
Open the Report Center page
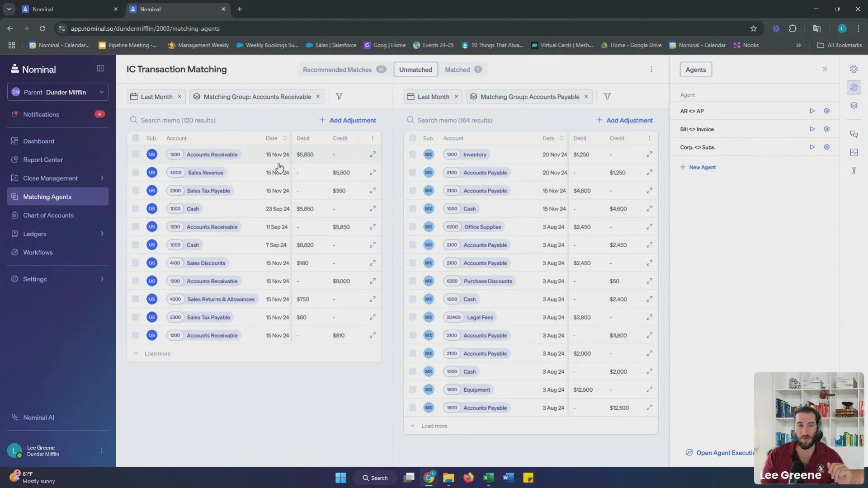point(58,160)
